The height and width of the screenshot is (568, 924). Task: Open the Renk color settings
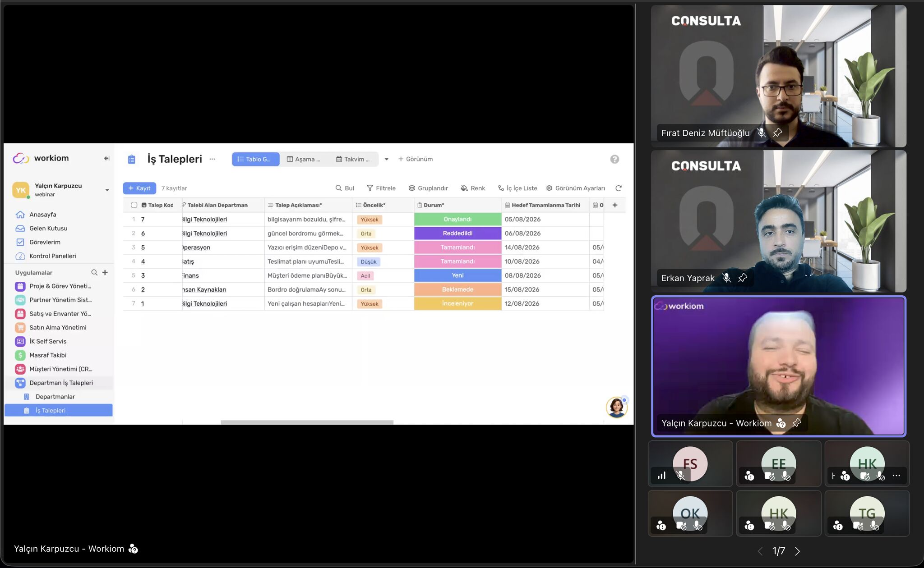coord(473,188)
